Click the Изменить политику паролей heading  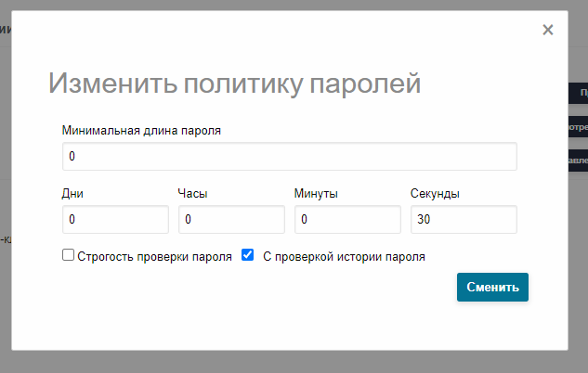(234, 84)
